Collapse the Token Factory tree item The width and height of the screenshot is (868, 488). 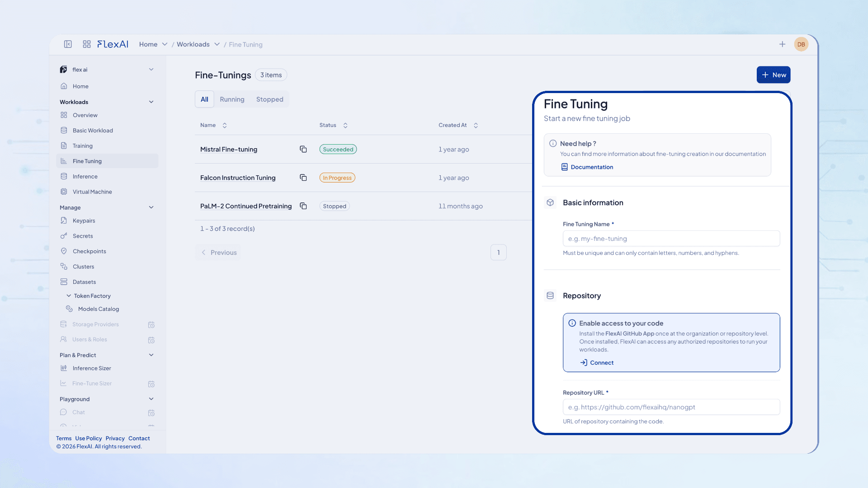[69, 296]
